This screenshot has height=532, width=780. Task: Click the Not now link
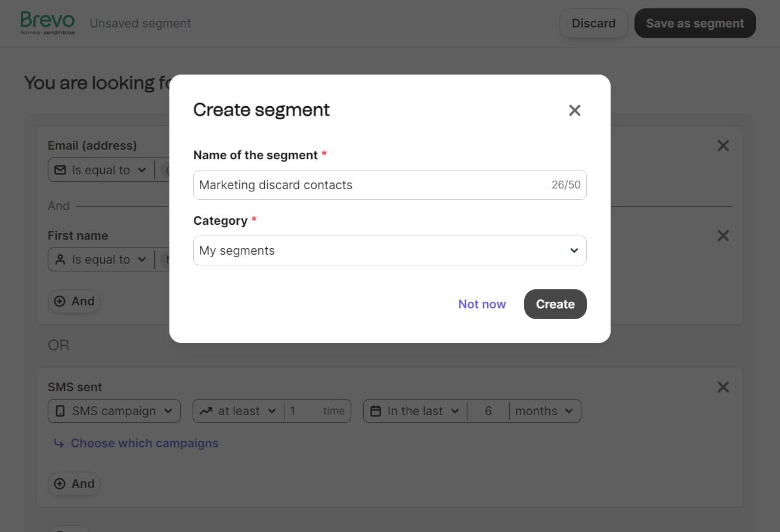482,304
